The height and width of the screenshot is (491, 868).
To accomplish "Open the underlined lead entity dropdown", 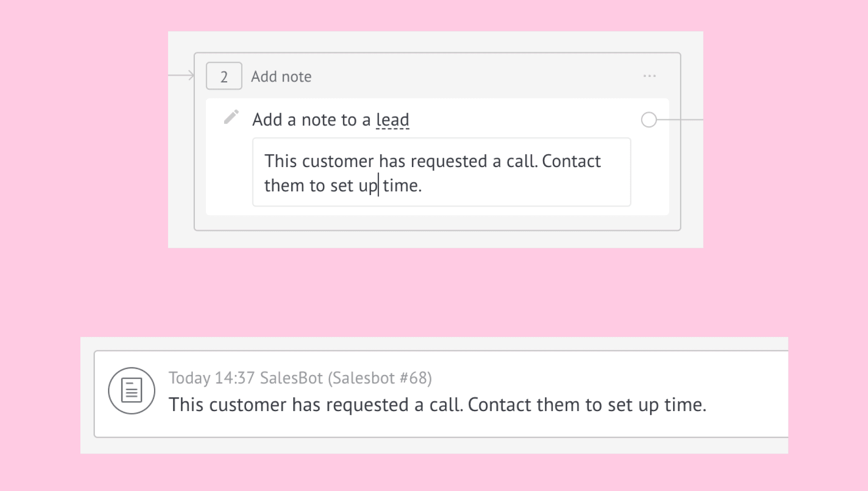I will [x=392, y=119].
